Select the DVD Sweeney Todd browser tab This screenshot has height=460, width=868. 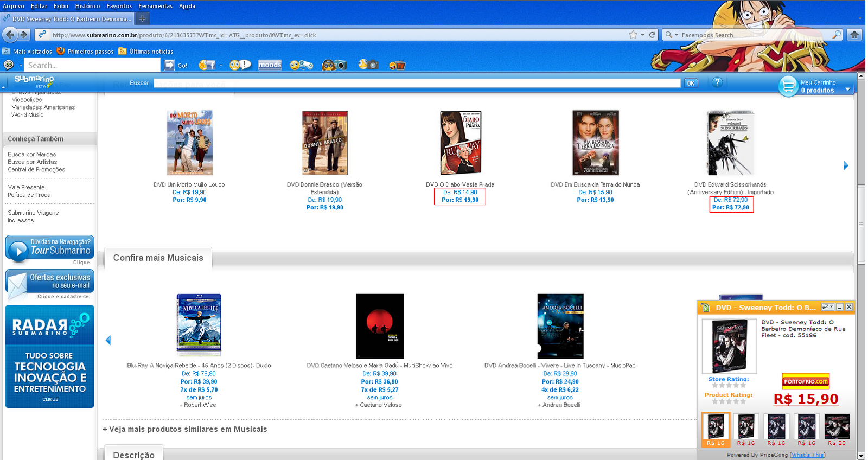[x=68, y=18]
